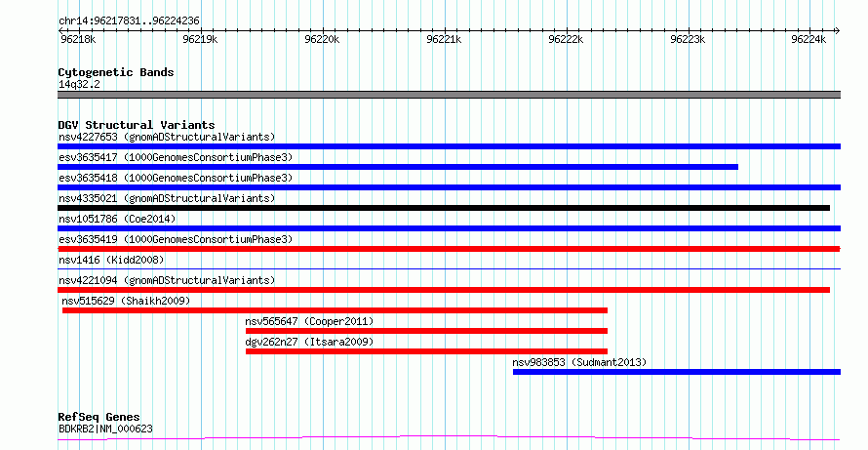
Task: Select the red bar under nsv4221094
Action: point(444,290)
